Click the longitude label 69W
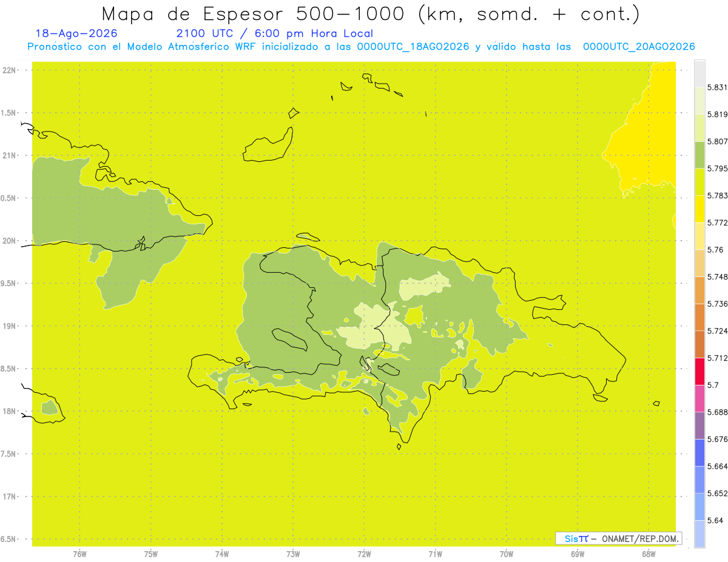This screenshot has height=562, width=728. 578,554
